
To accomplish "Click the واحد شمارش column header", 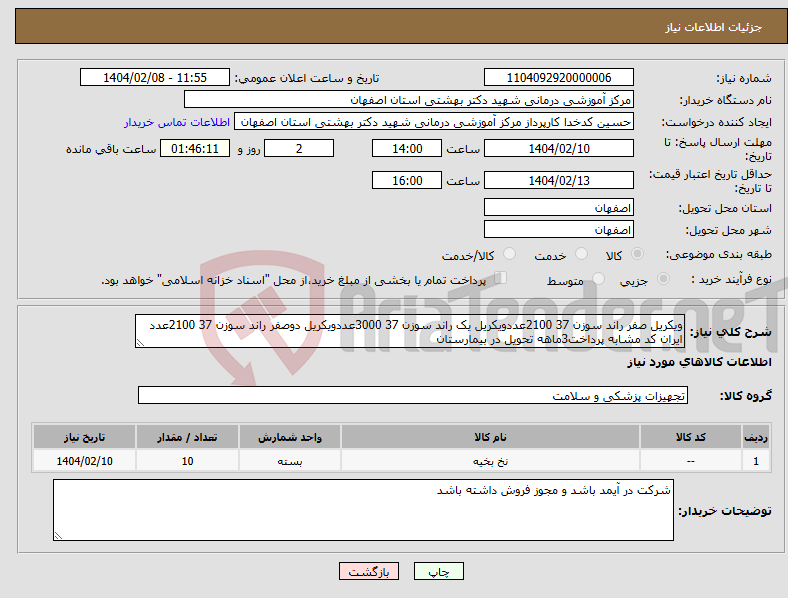I will coord(290,437).
